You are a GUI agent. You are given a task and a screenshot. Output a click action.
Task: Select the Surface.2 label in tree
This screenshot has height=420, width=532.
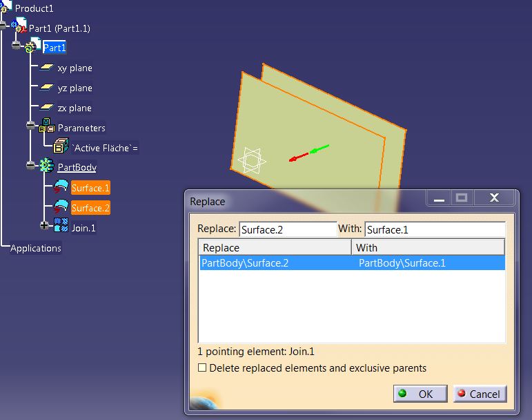tap(90, 208)
